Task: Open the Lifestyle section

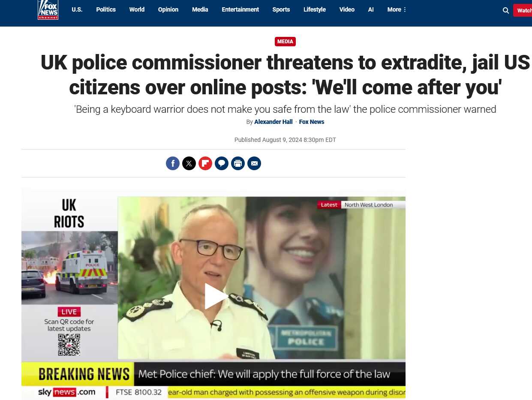Action: pos(315,9)
